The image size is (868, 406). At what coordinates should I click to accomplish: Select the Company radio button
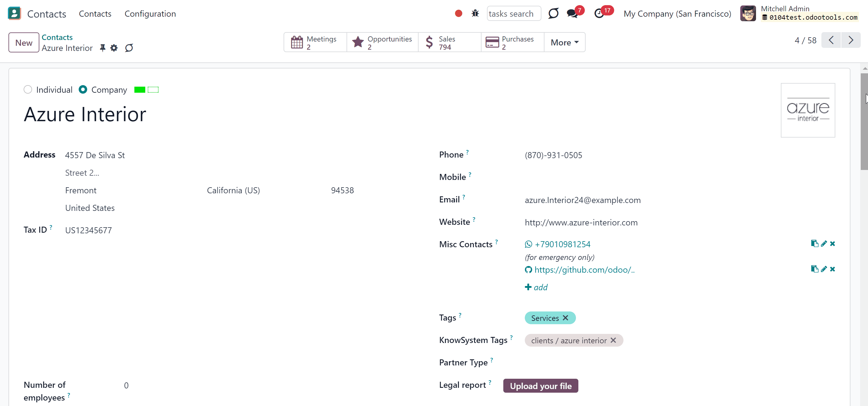[83, 90]
